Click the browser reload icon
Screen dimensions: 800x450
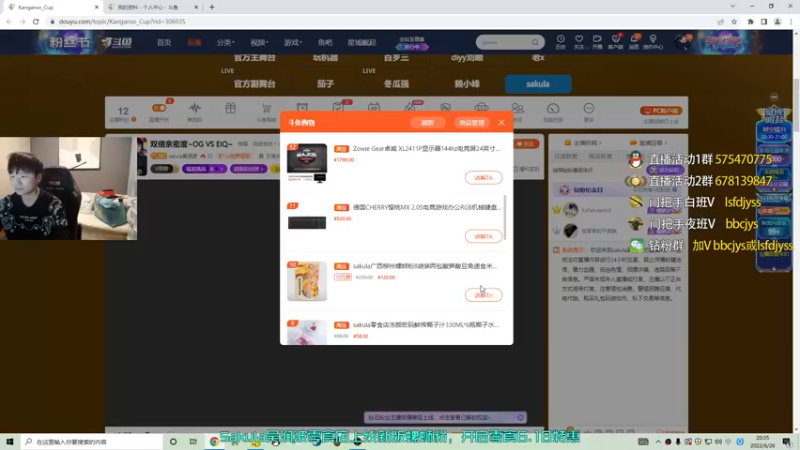pyautogui.click(x=36, y=21)
